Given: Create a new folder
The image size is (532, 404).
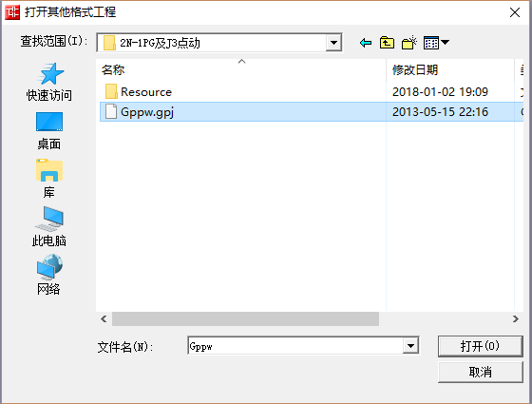Looking at the screenshot, I should (409, 43).
